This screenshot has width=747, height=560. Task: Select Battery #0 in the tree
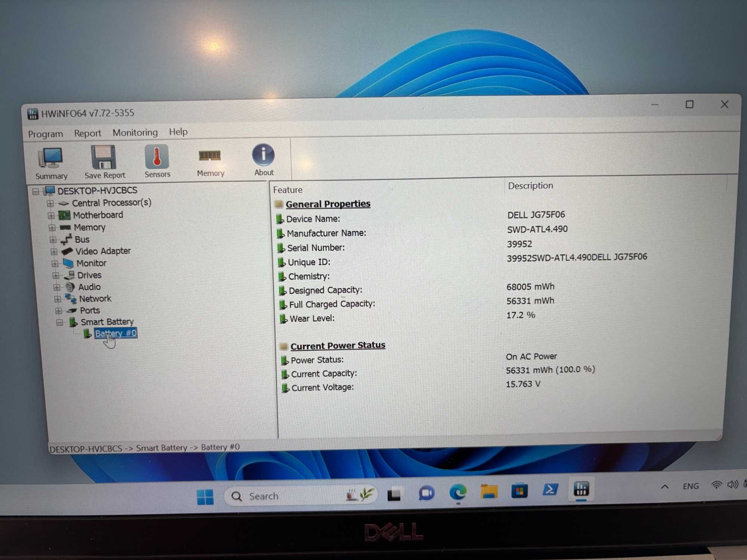coord(116,333)
